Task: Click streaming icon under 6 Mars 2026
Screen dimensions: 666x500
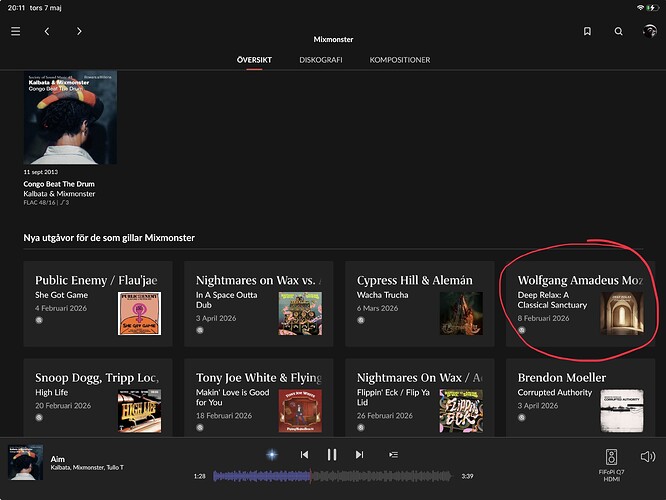Action: (x=361, y=320)
